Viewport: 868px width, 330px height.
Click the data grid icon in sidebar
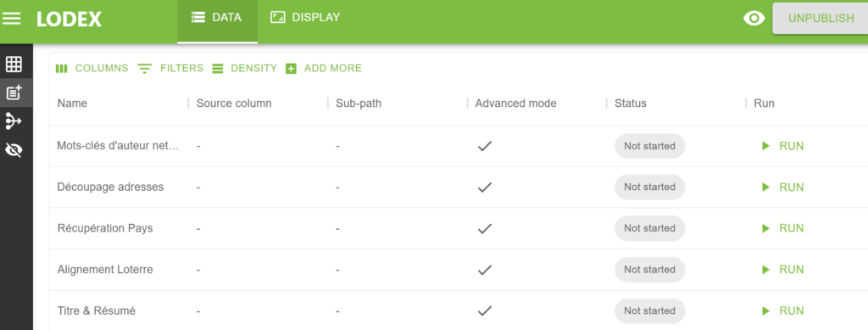(x=14, y=64)
